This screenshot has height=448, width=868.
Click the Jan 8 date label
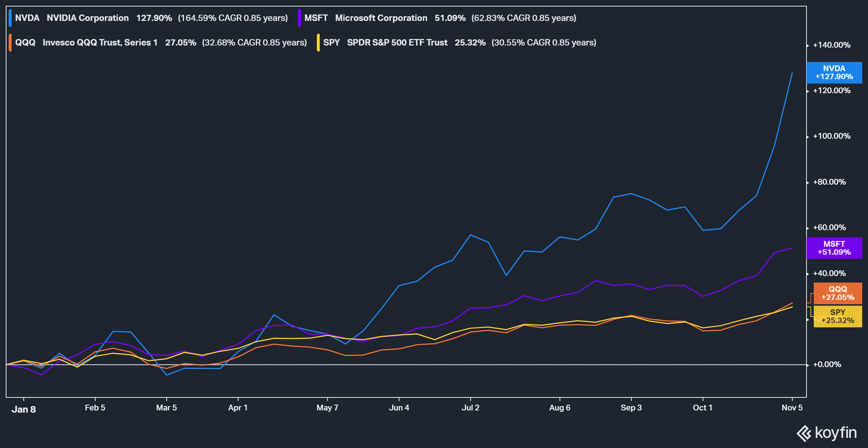pos(24,409)
